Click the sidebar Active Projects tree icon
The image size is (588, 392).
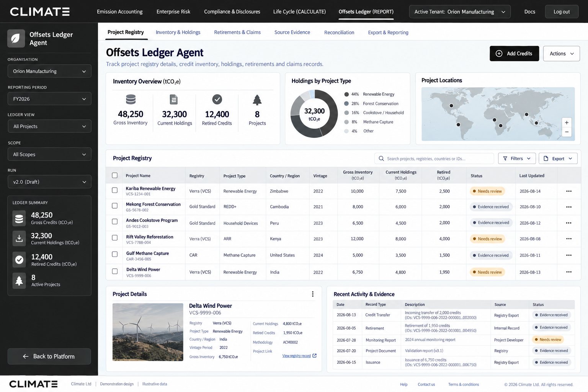click(x=19, y=280)
